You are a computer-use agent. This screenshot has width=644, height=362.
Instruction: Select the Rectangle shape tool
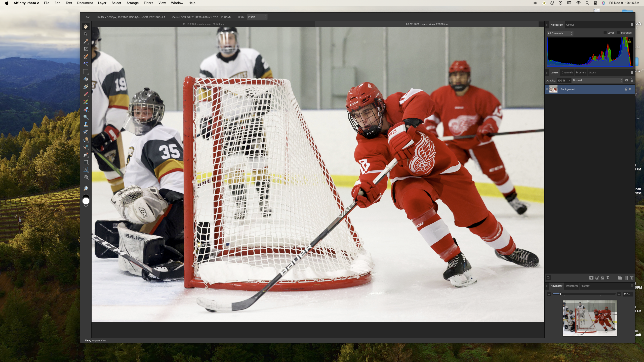pos(86,162)
